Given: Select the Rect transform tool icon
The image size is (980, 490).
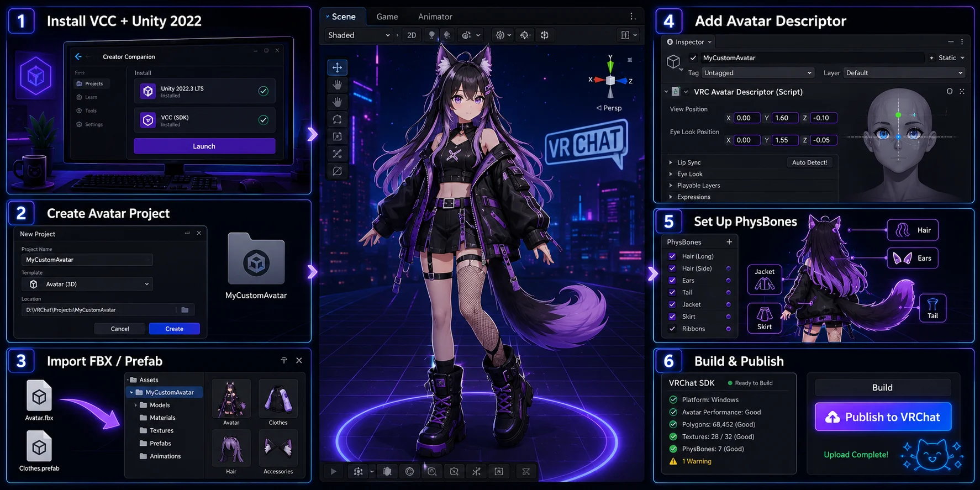Looking at the screenshot, I should tap(337, 136).
